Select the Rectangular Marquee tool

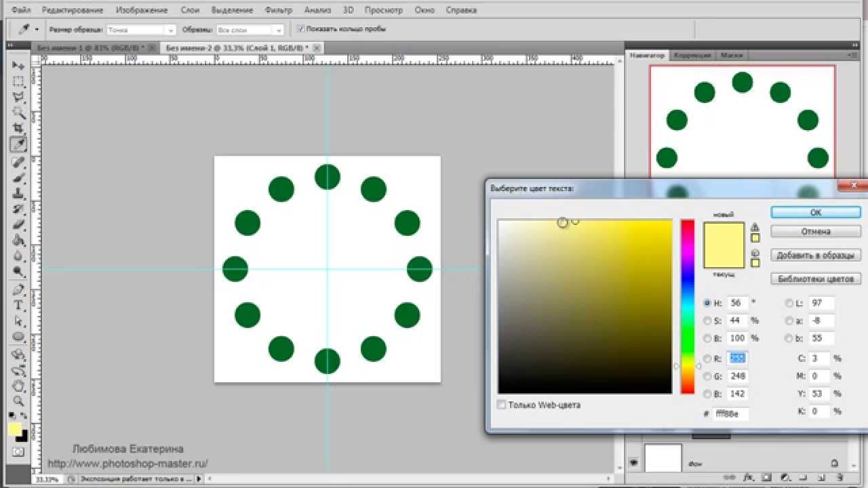coord(18,81)
